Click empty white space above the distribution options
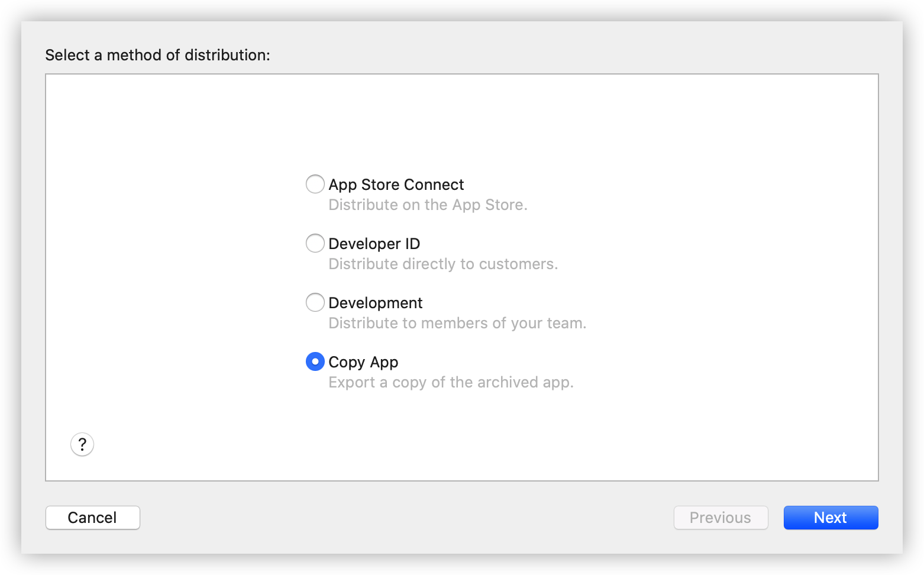The height and width of the screenshot is (575, 924). pyautogui.click(x=461, y=124)
